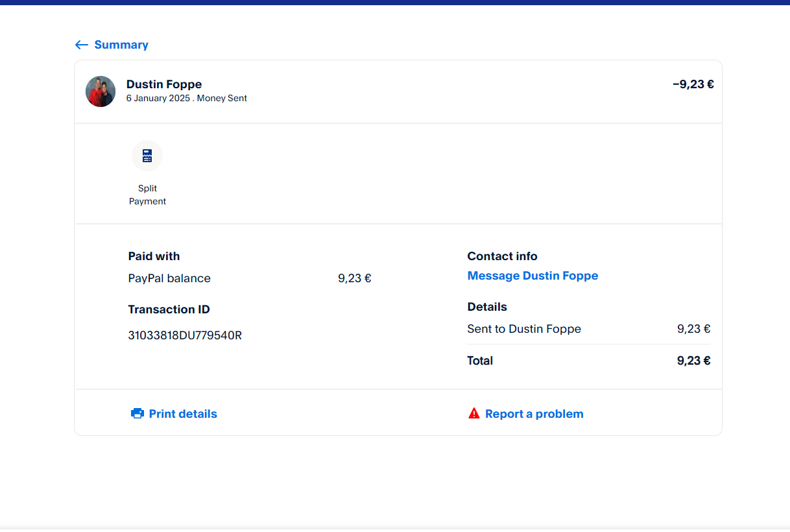Screen dimensions: 790x532
Task: Click the Total amount 9,23 €
Action: tap(693, 361)
